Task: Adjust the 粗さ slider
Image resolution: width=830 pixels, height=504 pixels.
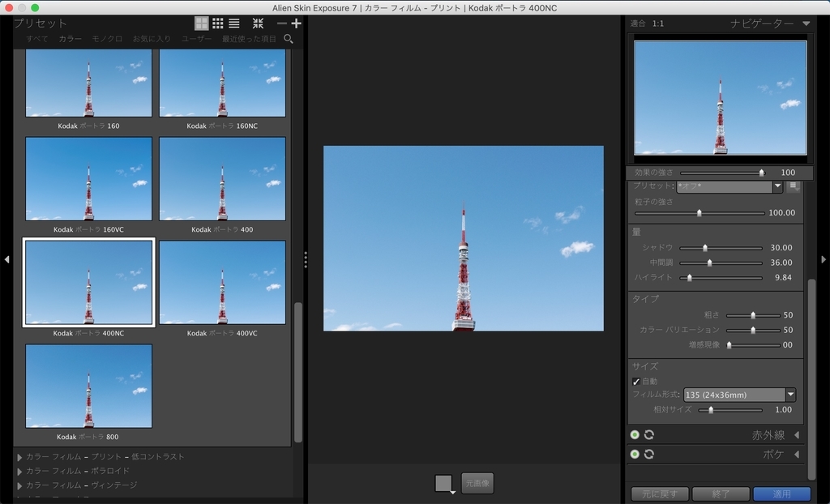Action: coord(753,315)
